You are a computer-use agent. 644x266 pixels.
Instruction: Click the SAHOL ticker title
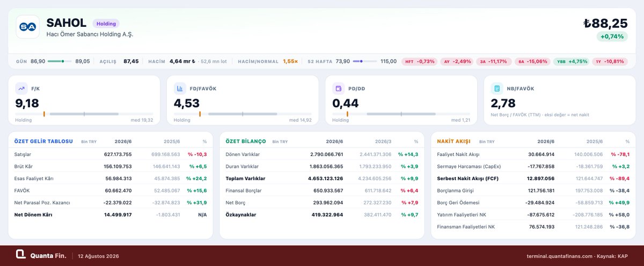click(67, 23)
